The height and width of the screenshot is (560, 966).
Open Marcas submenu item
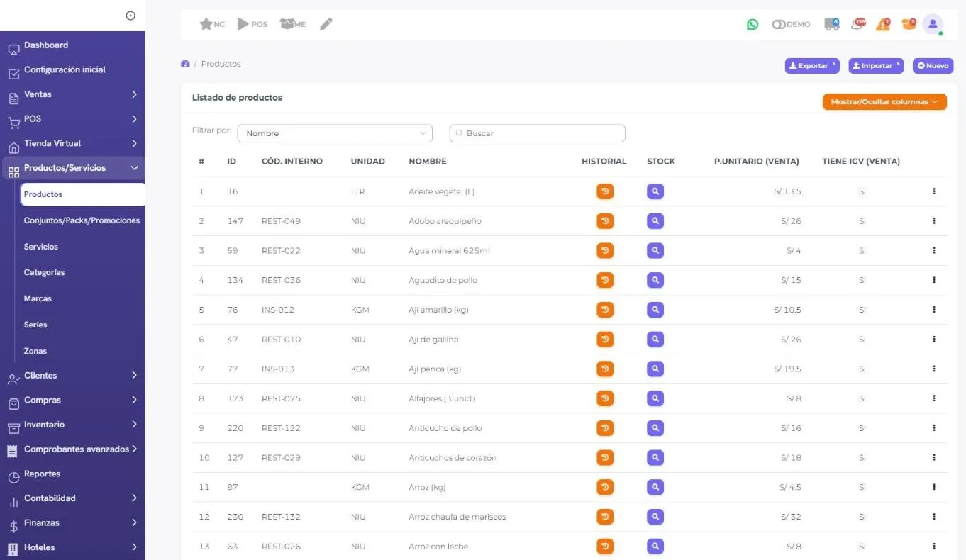(x=38, y=298)
